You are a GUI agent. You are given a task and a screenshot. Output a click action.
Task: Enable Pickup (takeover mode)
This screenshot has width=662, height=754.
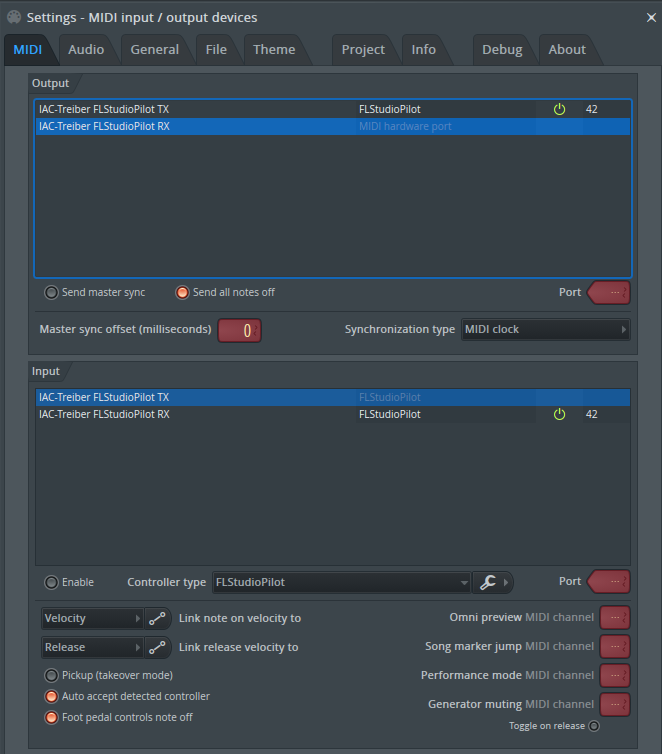(51, 676)
